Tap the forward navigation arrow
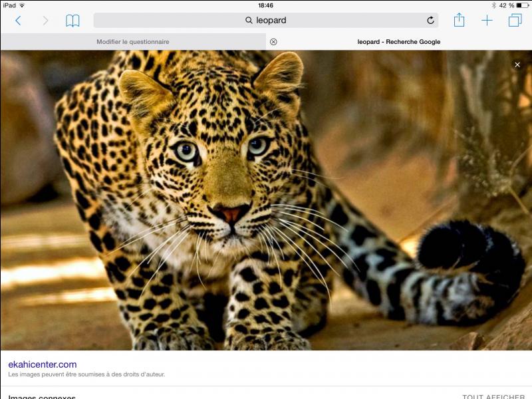The width and height of the screenshot is (532, 399). point(45,21)
